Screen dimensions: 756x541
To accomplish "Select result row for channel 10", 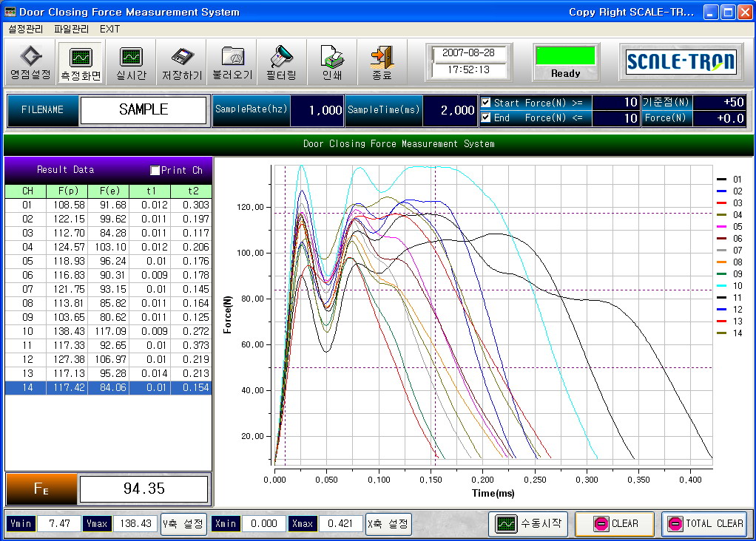I will 108,331.
